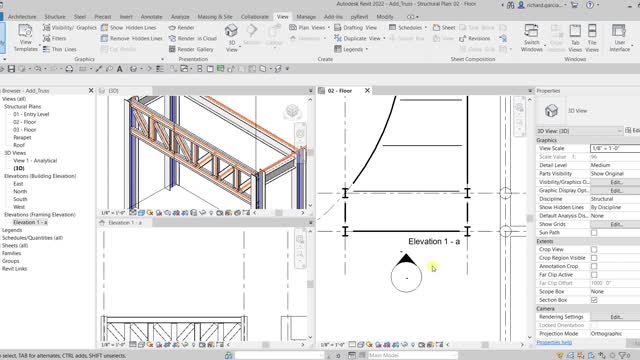The width and height of the screenshot is (640, 360).
Task: Open the Architecture ribbon tab
Action: (22, 17)
